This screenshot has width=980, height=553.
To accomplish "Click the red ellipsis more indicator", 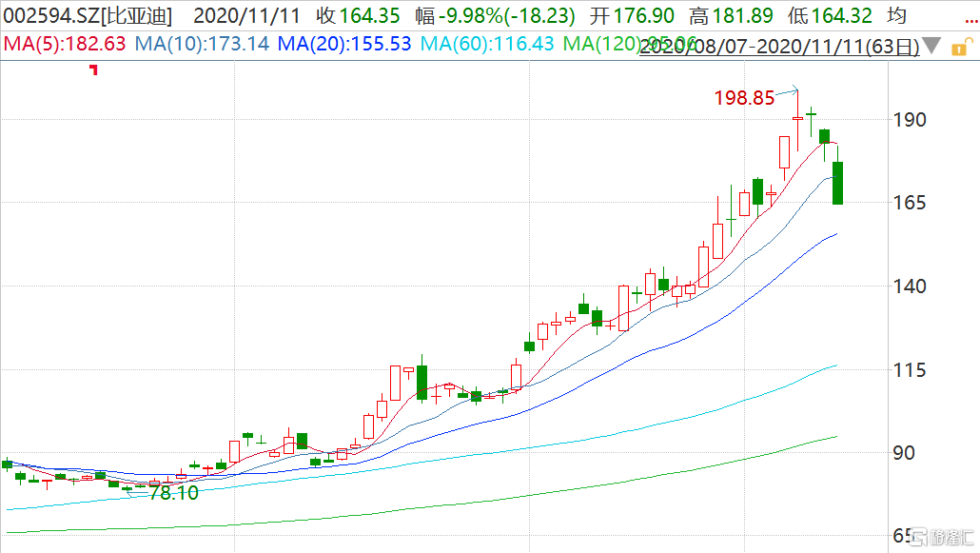I will [971, 22].
